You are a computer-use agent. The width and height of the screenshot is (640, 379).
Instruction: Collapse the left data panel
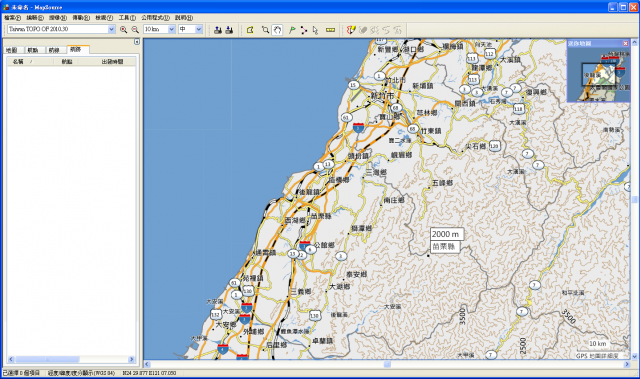[x=137, y=42]
